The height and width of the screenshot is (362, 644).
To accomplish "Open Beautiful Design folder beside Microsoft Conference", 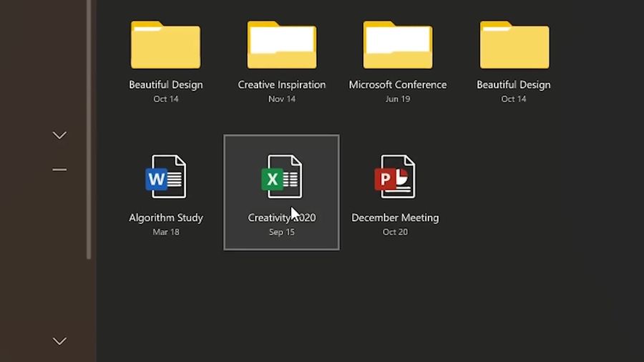I will tap(514, 45).
